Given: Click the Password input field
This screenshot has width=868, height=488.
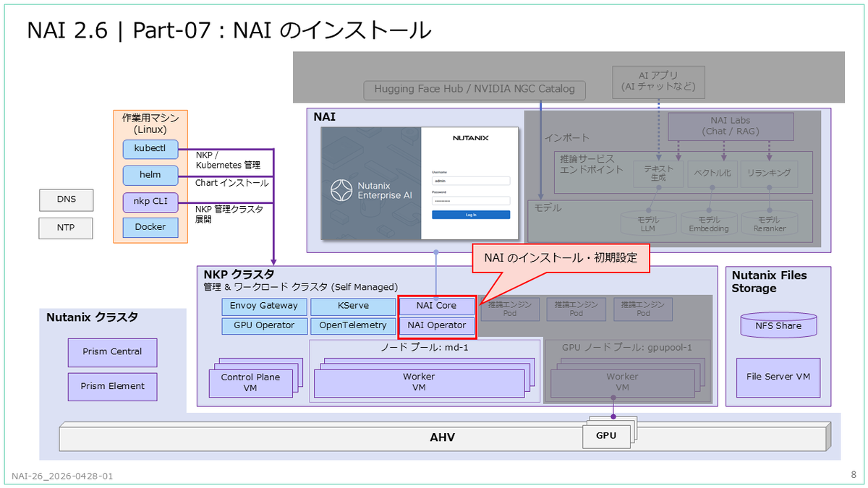Looking at the screenshot, I should (471, 200).
